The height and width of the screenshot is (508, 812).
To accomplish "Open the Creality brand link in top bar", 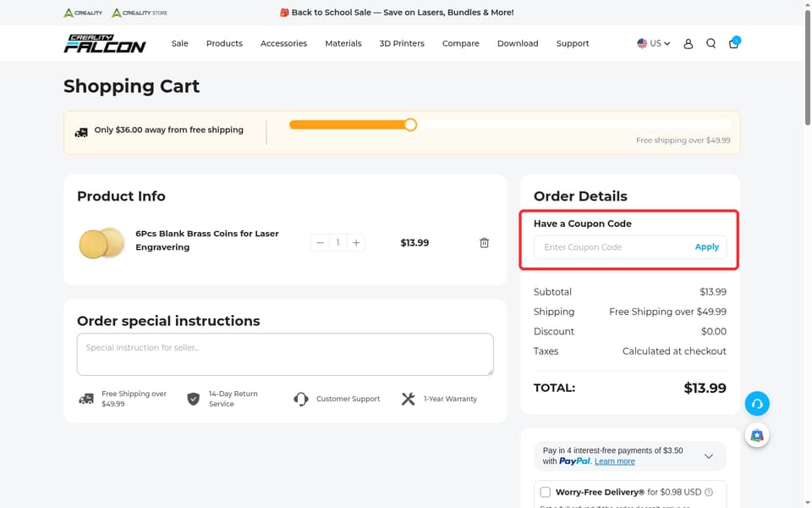I will point(83,13).
